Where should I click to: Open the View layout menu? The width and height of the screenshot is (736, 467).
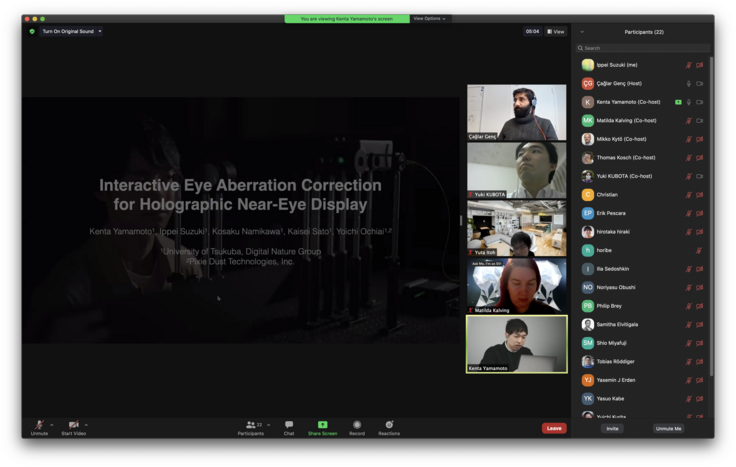[x=556, y=31]
